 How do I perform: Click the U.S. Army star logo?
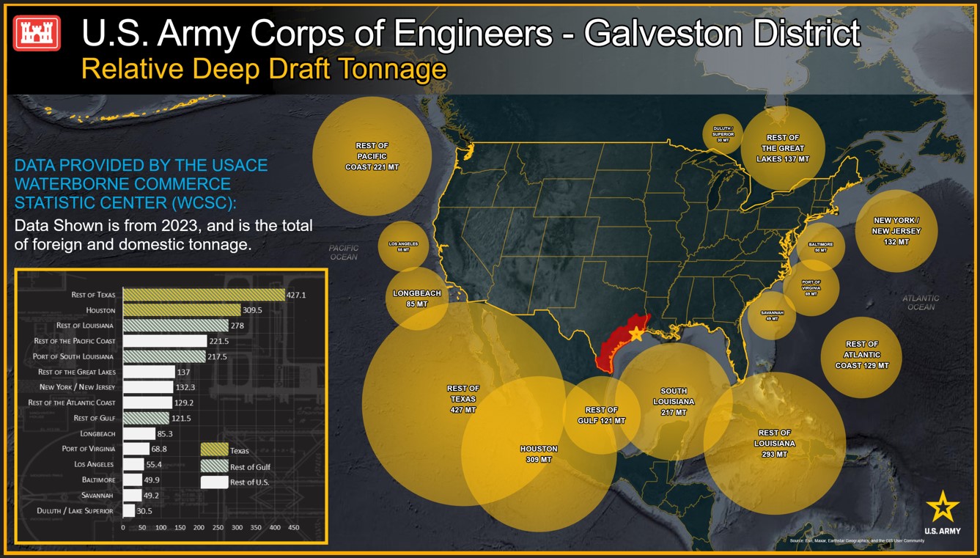click(942, 507)
